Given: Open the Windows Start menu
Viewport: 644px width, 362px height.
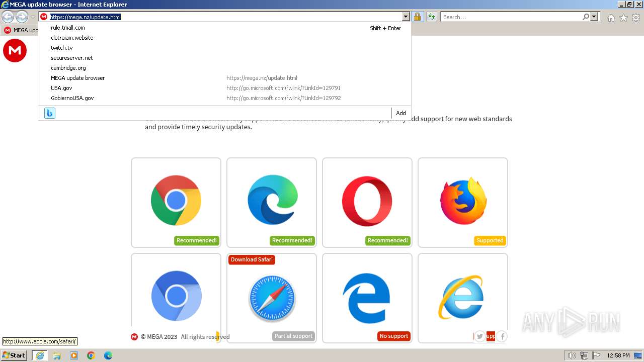Looking at the screenshot, I should coord(14,355).
